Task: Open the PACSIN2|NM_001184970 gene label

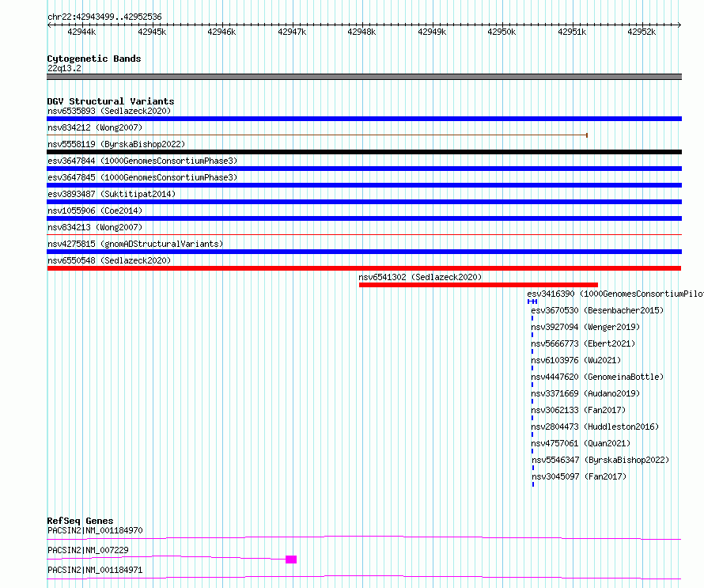Action: click(95, 530)
